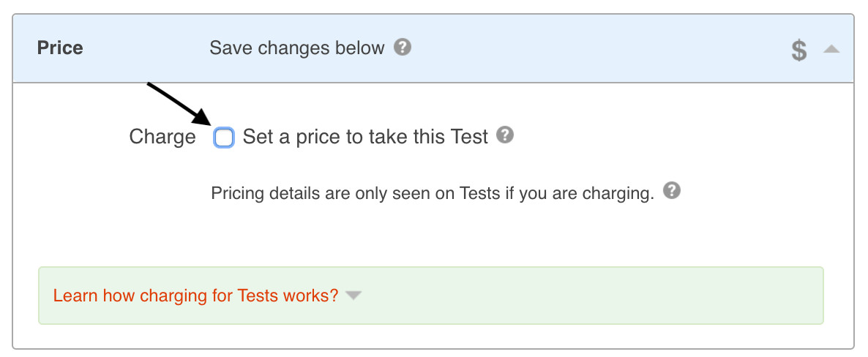Click the "Price" section title
This screenshot has width=868, height=357.
point(60,48)
